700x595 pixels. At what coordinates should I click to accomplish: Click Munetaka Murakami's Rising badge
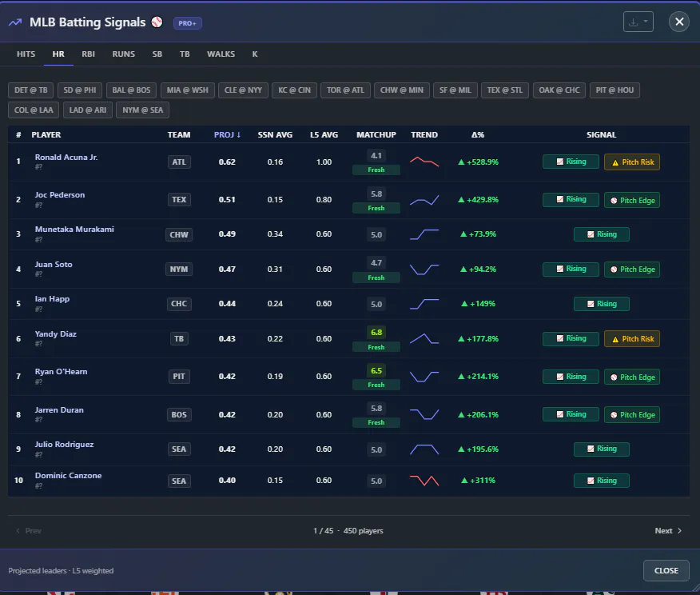pyautogui.click(x=602, y=234)
